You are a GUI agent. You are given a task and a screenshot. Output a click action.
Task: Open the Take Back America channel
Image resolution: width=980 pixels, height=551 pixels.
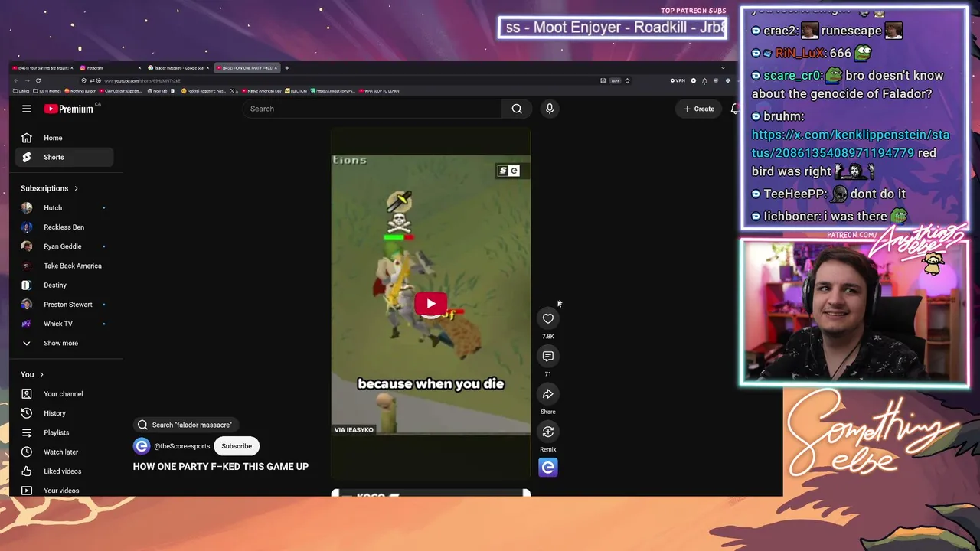click(x=64, y=266)
